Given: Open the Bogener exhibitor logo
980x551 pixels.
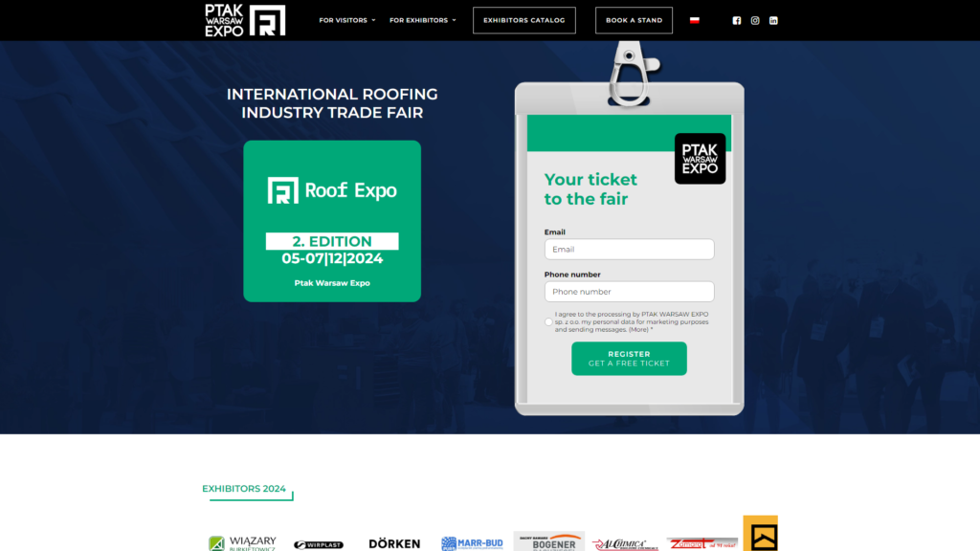Looking at the screenshot, I should coord(548,541).
